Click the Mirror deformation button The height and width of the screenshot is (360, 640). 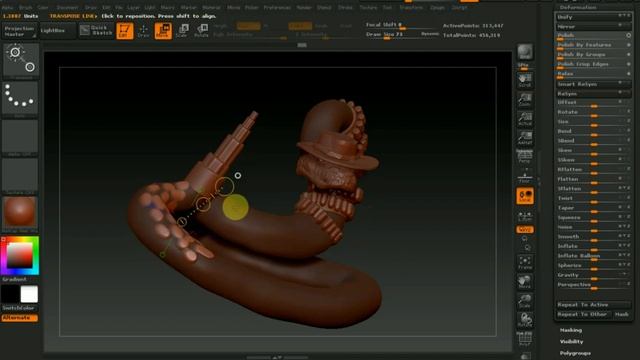[x=593, y=27]
